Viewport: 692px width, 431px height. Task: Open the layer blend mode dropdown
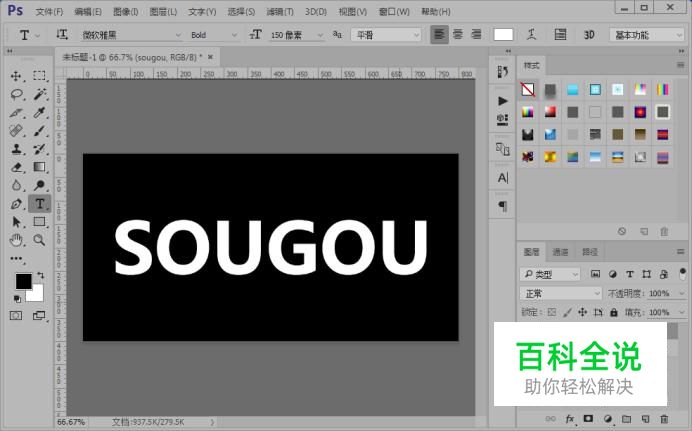tap(560, 293)
